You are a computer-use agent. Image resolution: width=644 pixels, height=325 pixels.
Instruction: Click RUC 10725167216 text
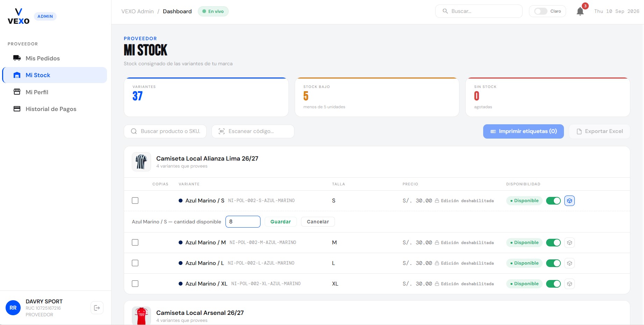coord(43,308)
